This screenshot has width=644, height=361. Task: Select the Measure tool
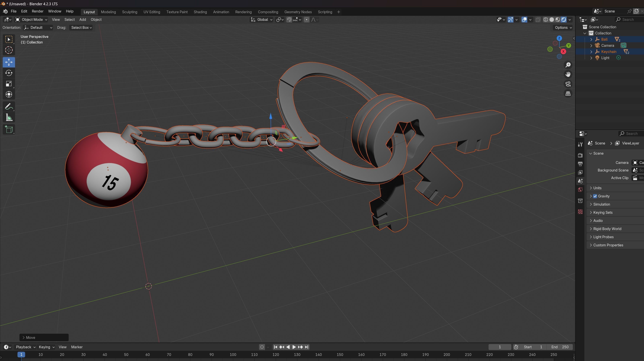(9, 118)
